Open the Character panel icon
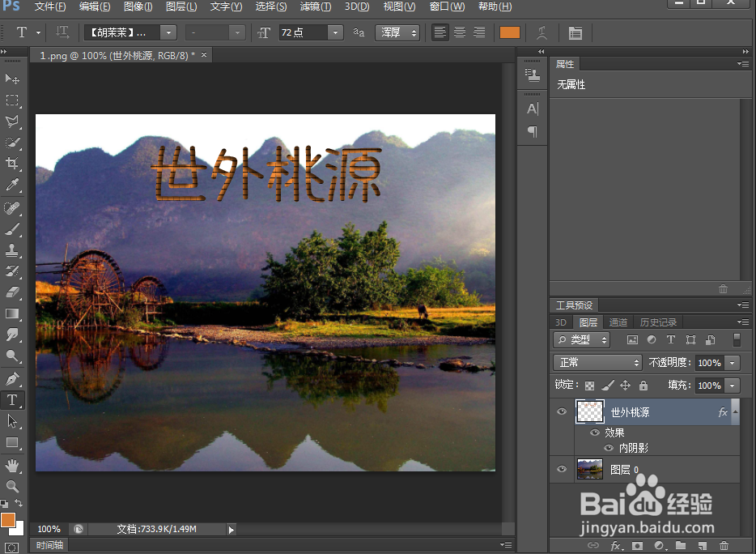Viewport: 756px width, 554px height. pos(533,109)
